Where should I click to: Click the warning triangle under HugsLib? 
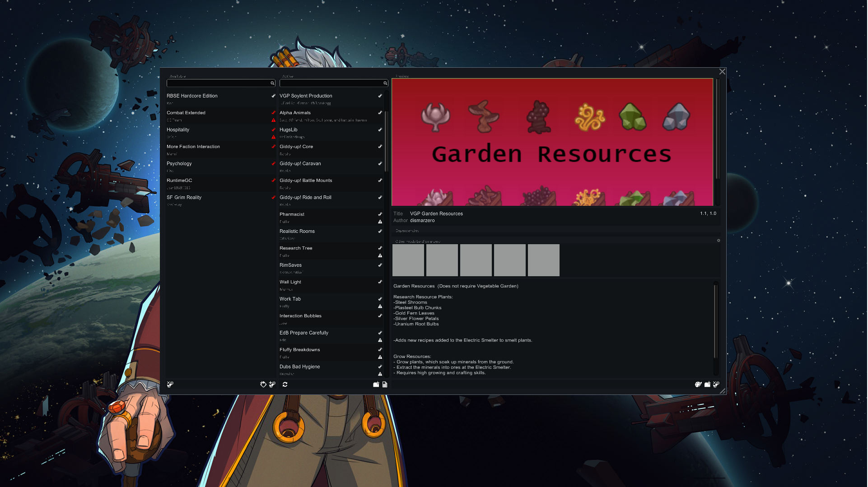click(x=273, y=137)
